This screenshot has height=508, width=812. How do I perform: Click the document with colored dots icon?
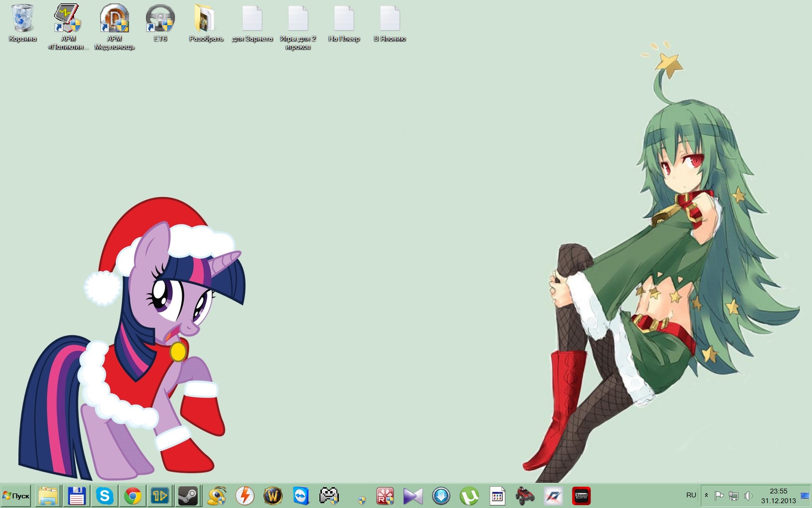point(497,496)
